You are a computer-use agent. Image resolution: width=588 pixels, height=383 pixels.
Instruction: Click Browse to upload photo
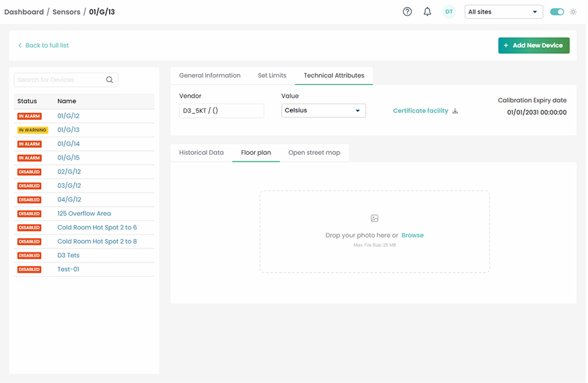click(412, 235)
